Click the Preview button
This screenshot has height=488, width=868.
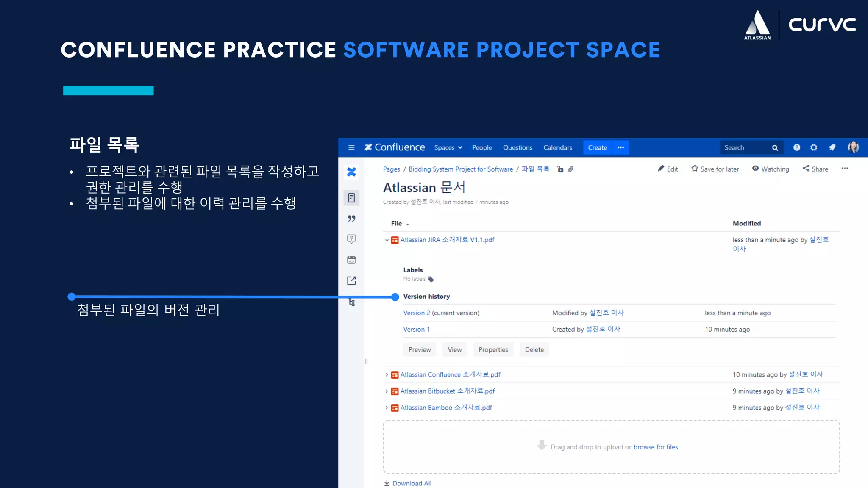point(420,349)
